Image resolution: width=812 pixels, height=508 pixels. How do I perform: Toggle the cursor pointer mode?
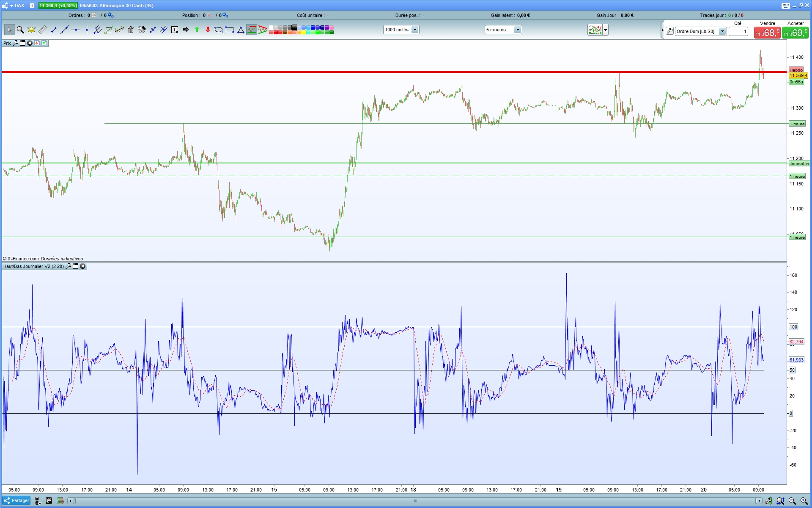[9, 30]
